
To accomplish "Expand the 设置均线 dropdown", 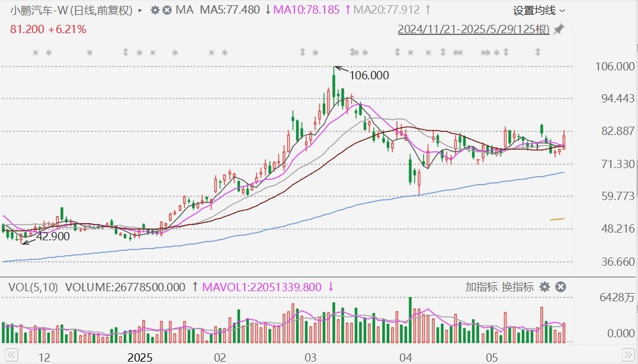I will (x=538, y=10).
